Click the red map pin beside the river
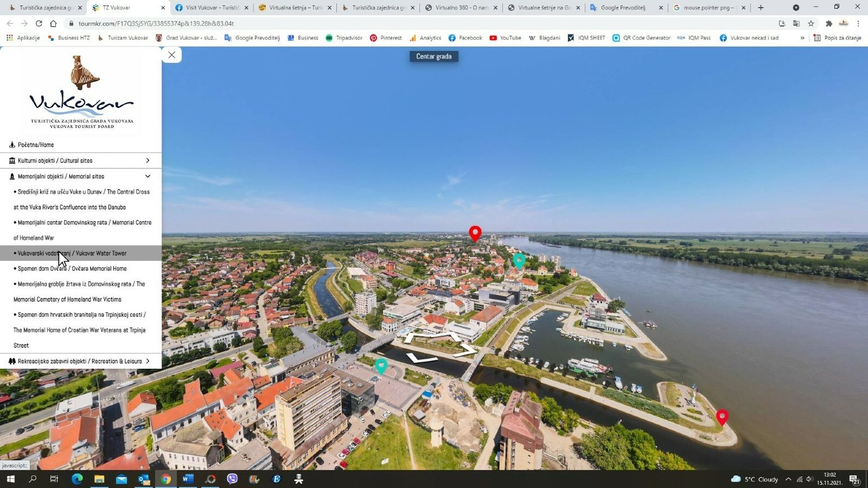Image resolution: width=868 pixels, height=488 pixels. click(475, 233)
